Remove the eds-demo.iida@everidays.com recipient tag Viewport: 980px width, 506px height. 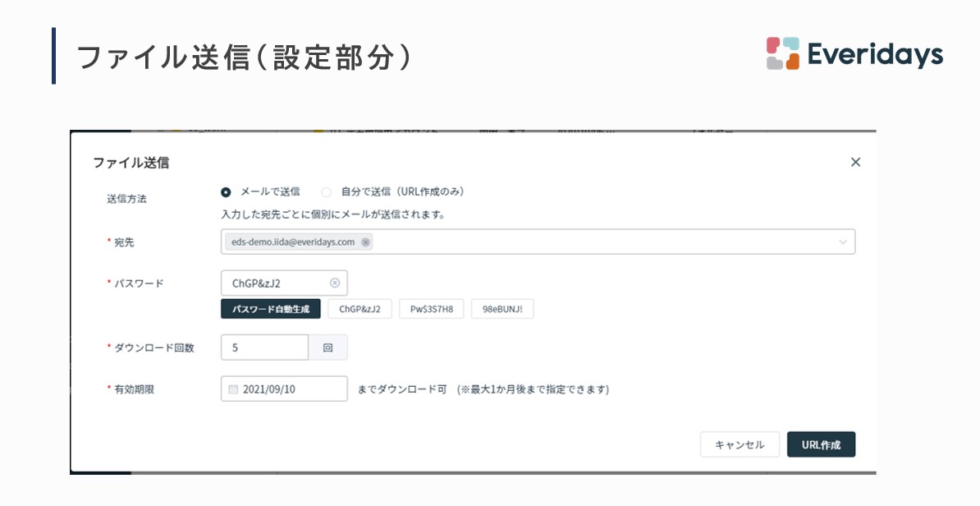pyautogui.click(x=365, y=242)
